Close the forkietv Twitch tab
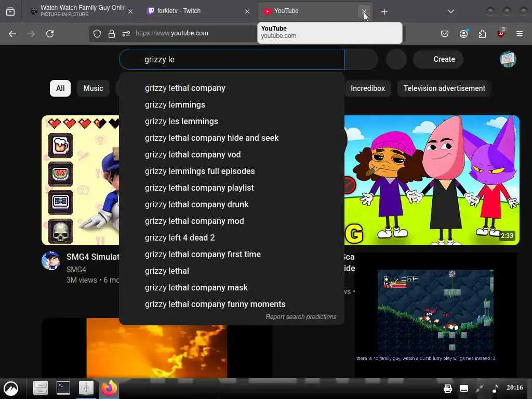 tap(247, 11)
